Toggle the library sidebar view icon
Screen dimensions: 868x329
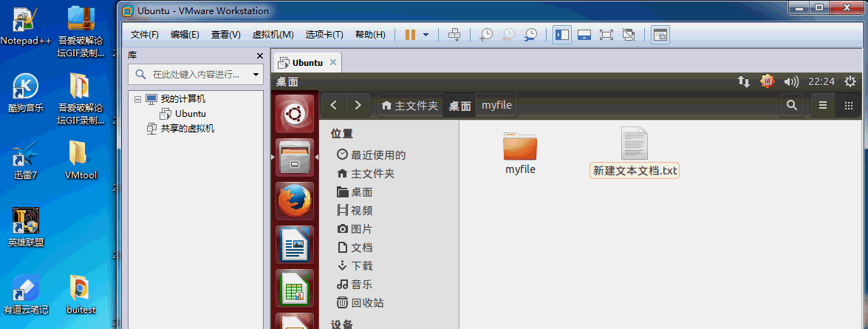tap(562, 35)
